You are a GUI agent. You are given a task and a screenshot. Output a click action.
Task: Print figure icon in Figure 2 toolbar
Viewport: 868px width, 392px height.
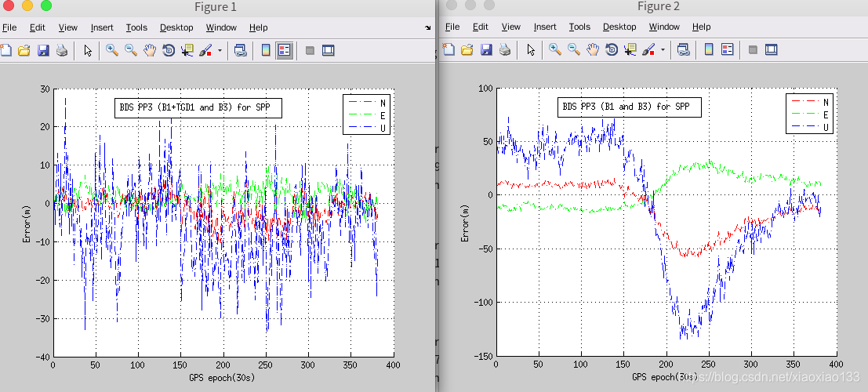(x=505, y=50)
